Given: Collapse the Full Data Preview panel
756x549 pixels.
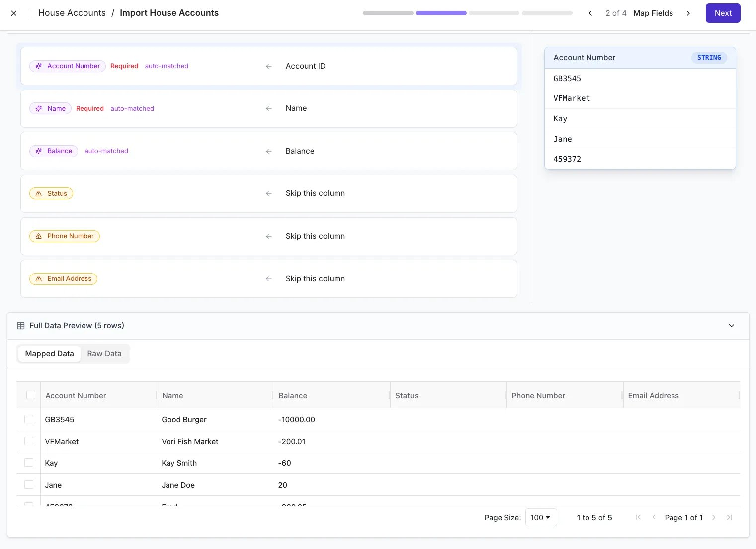Looking at the screenshot, I should tap(732, 326).
